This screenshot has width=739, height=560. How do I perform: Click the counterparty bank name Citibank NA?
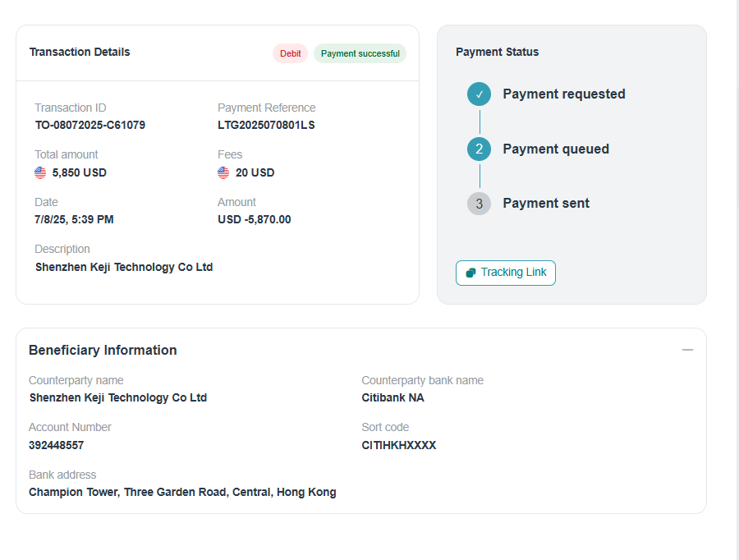[x=392, y=397]
